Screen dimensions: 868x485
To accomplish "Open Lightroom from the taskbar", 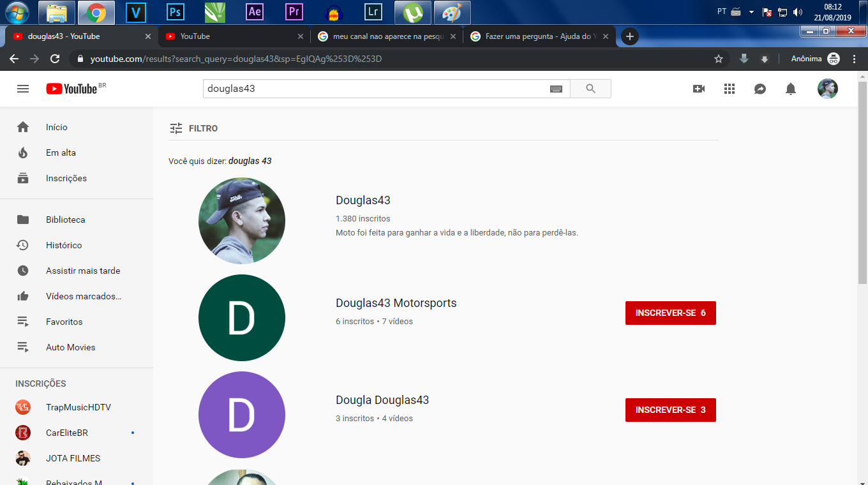I will [x=373, y=12].
